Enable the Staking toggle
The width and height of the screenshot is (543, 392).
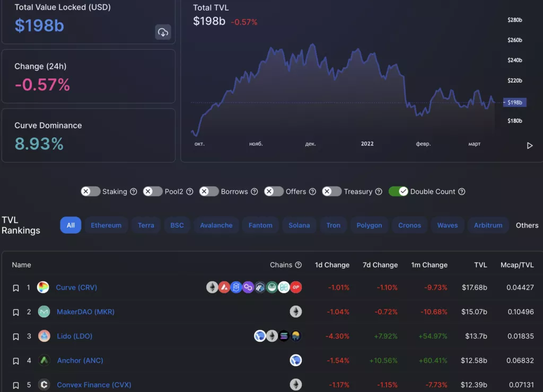[90, 191]
